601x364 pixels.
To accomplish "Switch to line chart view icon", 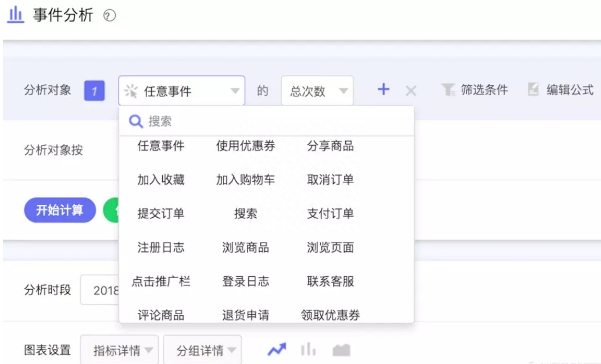I will click(x=277, y=349).
